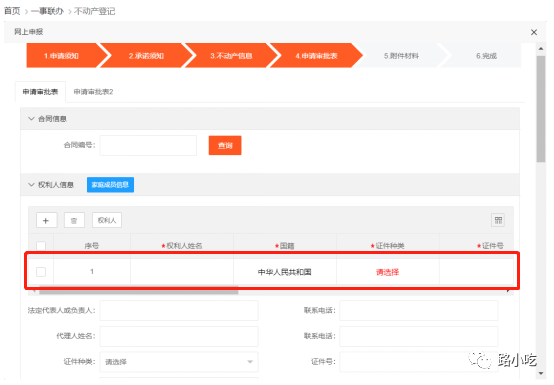The image size is (554, 385).
Task: Close the 网上申报 dialog with the X
Action: (534, 32)
